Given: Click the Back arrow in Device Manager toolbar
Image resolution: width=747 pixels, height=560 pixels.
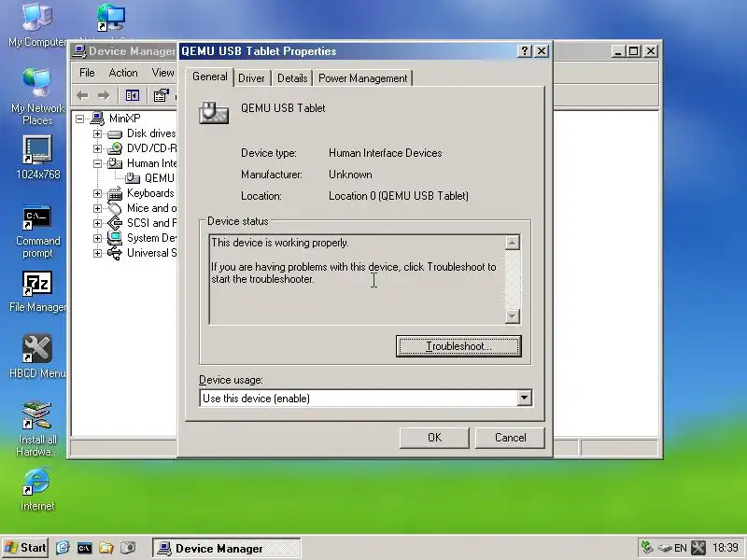Looking at the screenshot, I should pos(82,96).
